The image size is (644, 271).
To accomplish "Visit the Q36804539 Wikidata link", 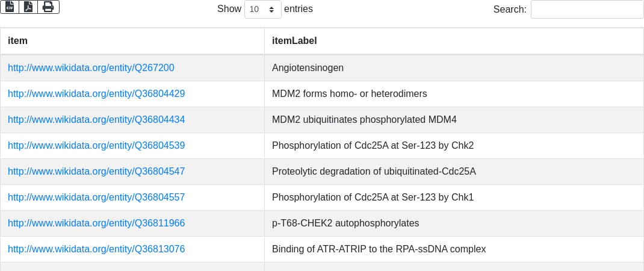I will tap(96, 146).
